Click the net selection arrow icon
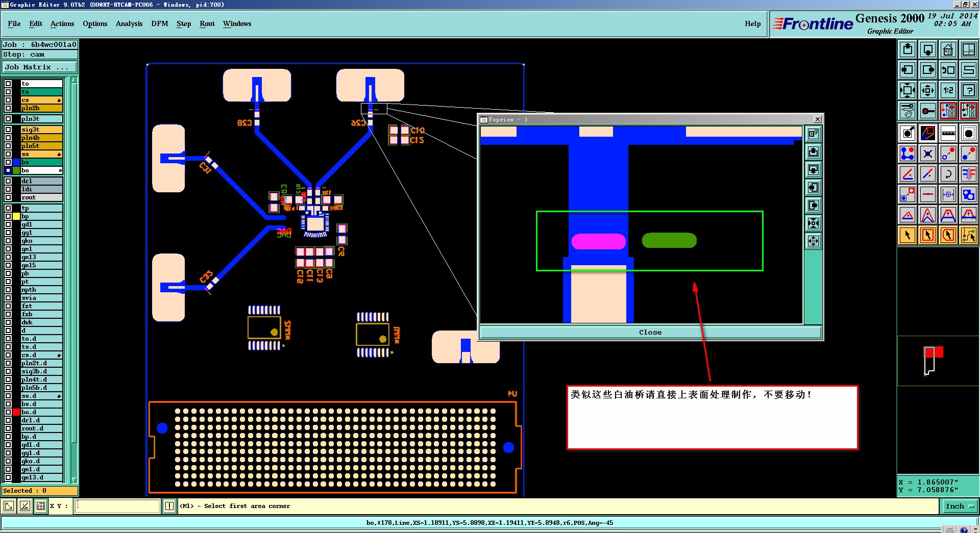 pos(968,235)
